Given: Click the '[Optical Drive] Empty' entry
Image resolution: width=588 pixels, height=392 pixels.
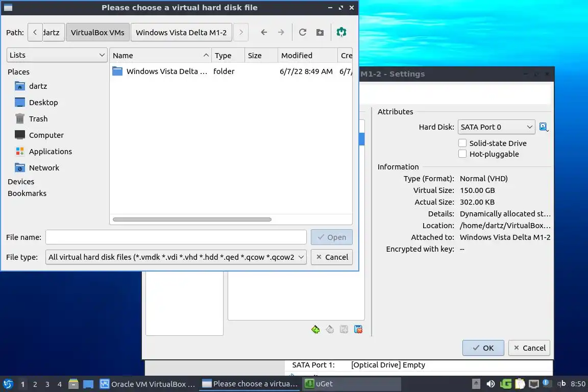Looking at the screenshot, I should coord(388,365).
